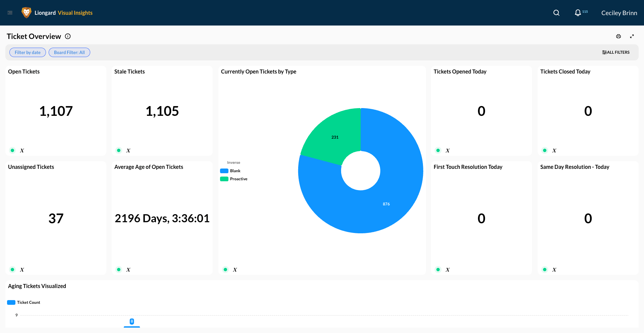Click the X icon on Unassigned Tickets card
Screen dimensions: 644x333
(x=22, y=270)
